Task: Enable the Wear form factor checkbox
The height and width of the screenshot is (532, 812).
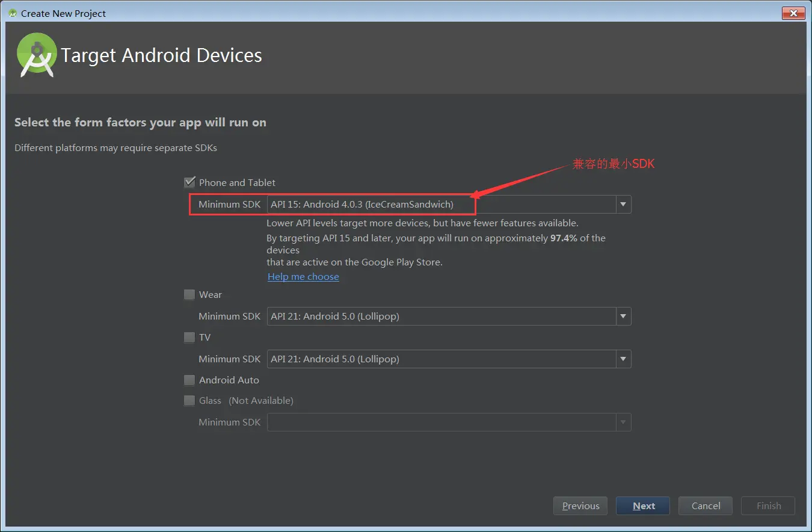Action: [x=189, y=294]
